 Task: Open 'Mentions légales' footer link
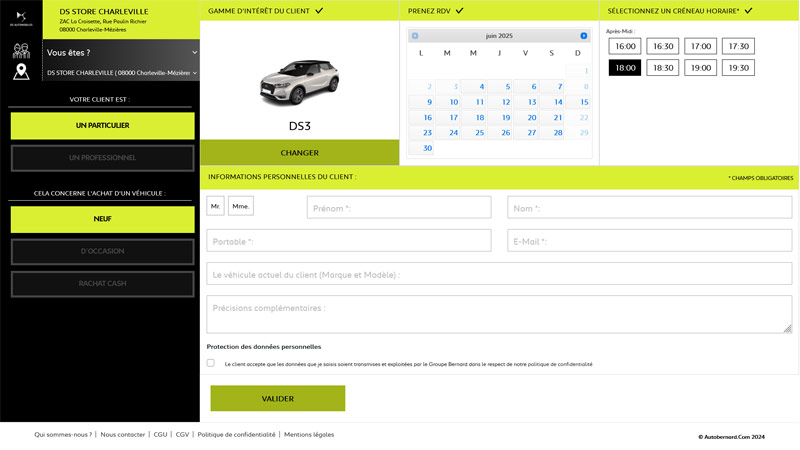point(309,435)
